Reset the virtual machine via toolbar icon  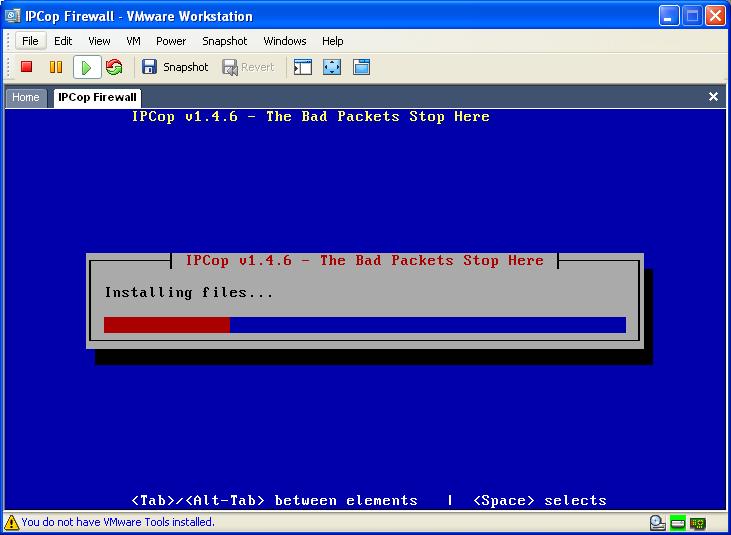114,67
